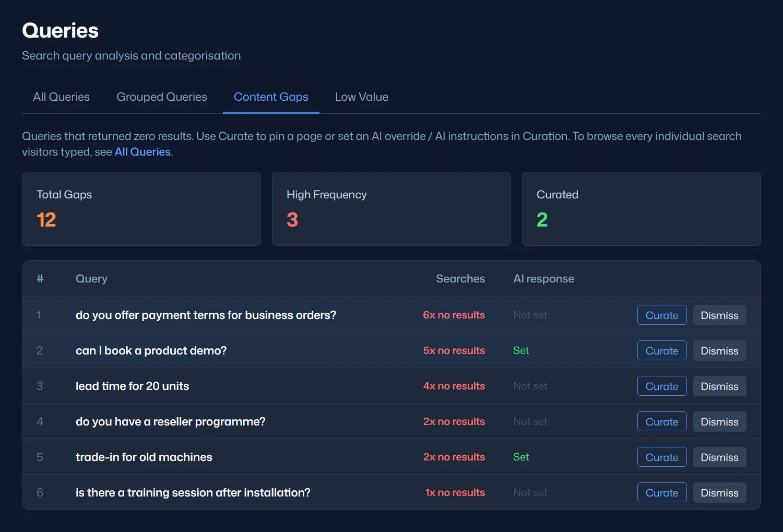Click 'Not set' in lead time row
783x532 pixels.
pos(530,386)
